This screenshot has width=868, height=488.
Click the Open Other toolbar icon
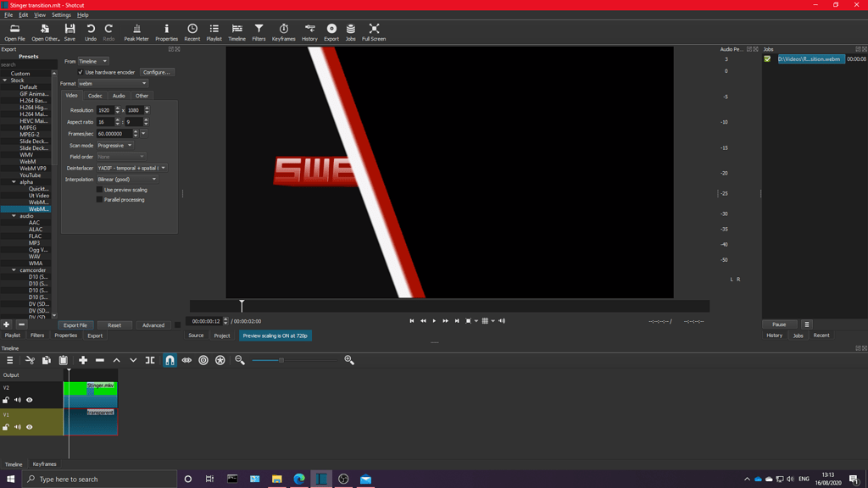[x=45, y=32]
